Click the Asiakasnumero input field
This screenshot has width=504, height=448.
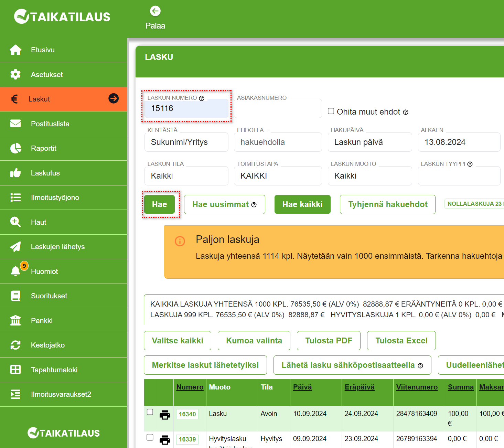[x=278, y=108]
